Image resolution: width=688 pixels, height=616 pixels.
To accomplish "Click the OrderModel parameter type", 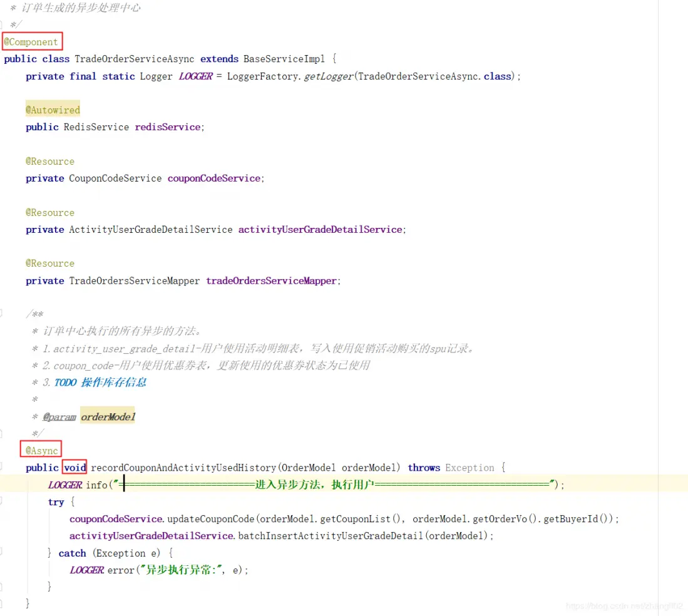I will [309, 468].
